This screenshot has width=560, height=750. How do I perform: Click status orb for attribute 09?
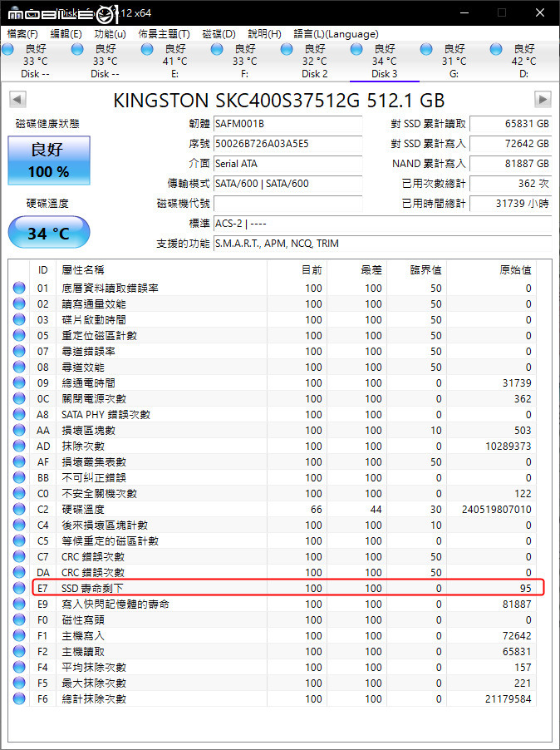tap(19, 382)
